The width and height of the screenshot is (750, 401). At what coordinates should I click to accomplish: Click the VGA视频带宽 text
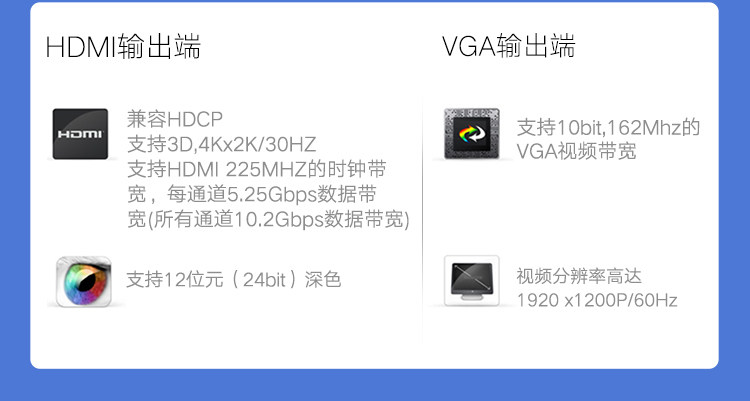click(x=577, y=152)
